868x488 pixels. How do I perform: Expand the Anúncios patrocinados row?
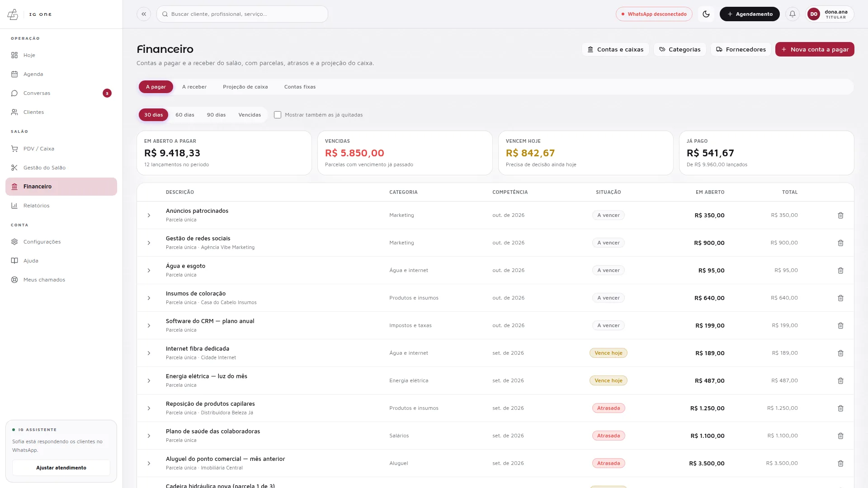point(149,216)
